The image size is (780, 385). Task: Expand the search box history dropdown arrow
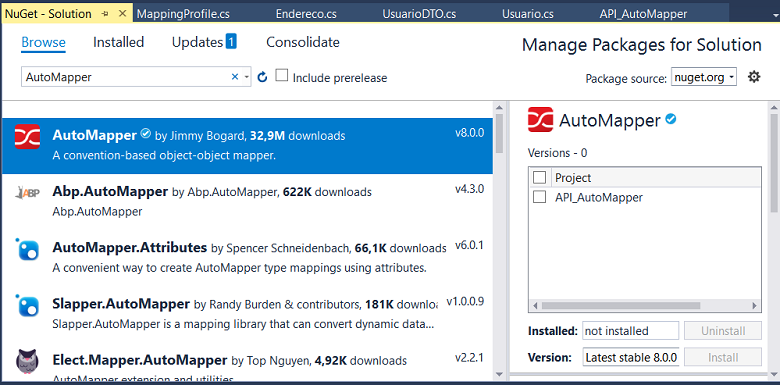pyautogui.click(x=246, y=77)
